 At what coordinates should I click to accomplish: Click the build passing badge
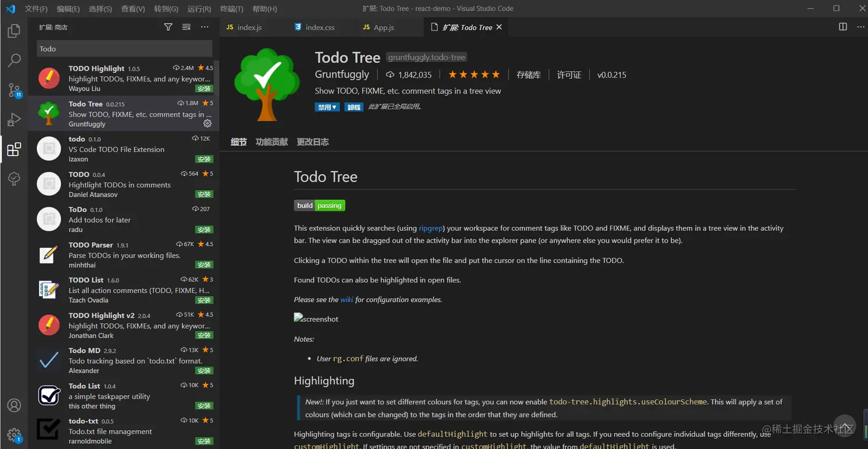tap(320, 206)
